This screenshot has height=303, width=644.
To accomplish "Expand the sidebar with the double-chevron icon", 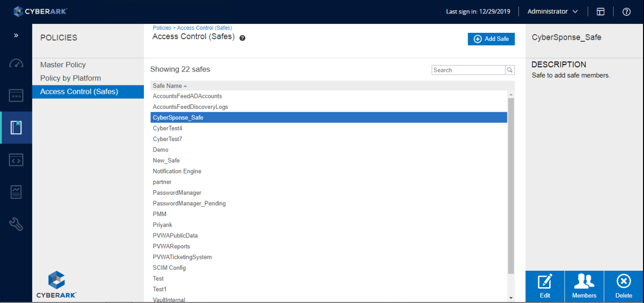I will [x=16, y=36].
